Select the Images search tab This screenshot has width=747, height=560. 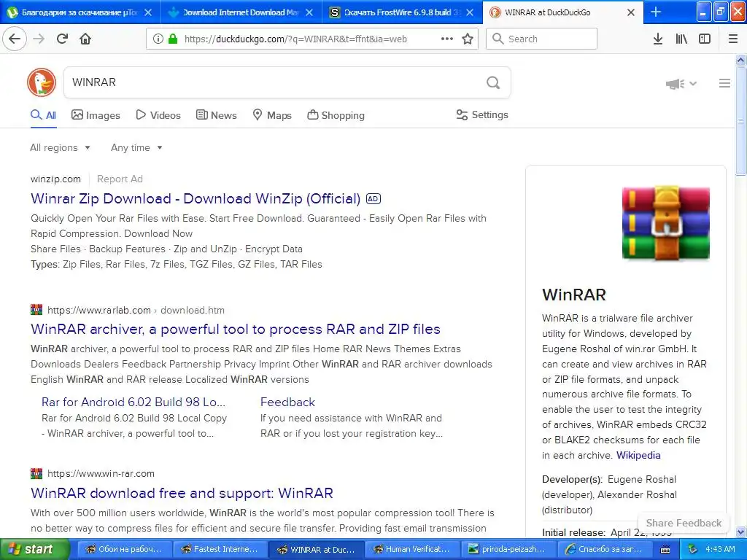(x=96, y=115)
